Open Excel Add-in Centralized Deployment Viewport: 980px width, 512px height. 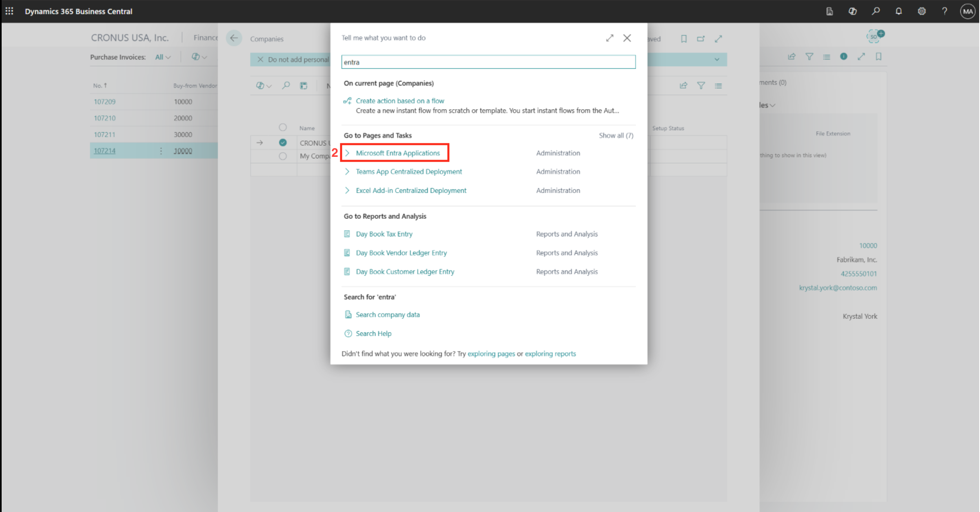[x=411, y=190]
